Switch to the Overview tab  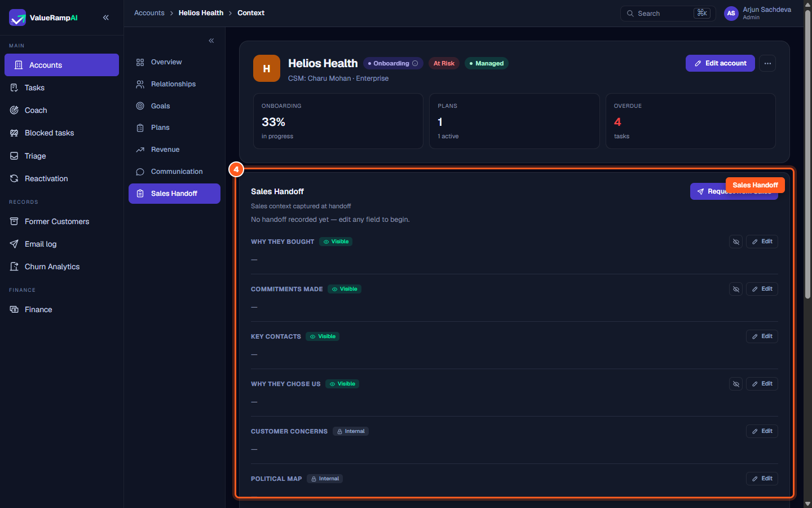[x=174, y=62]
